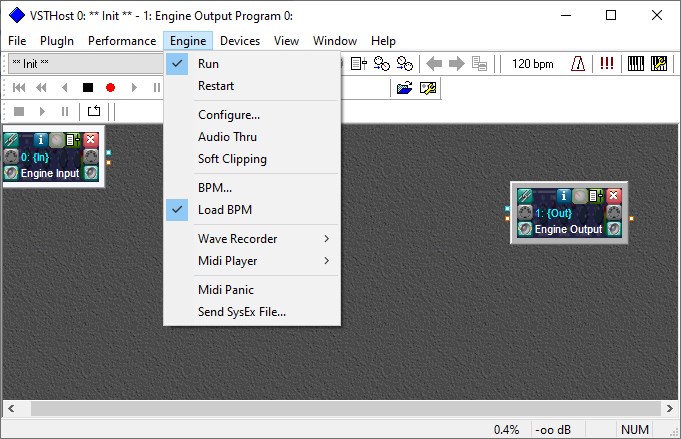This screenshot has height=439, width=681.
Task: Toggle the checked Run engine option
Action: pyautogui.click(x=252, y=64)
